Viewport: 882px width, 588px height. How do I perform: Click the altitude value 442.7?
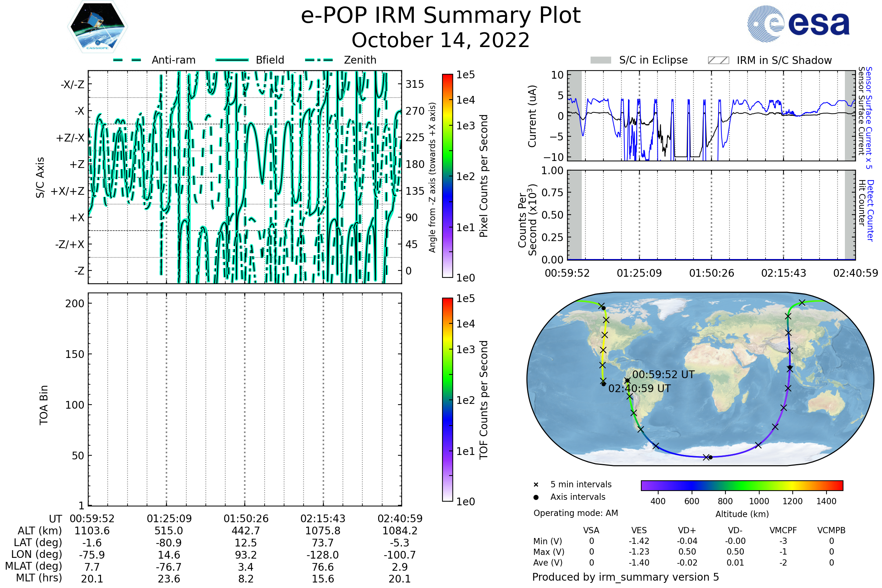pos(246,531)
